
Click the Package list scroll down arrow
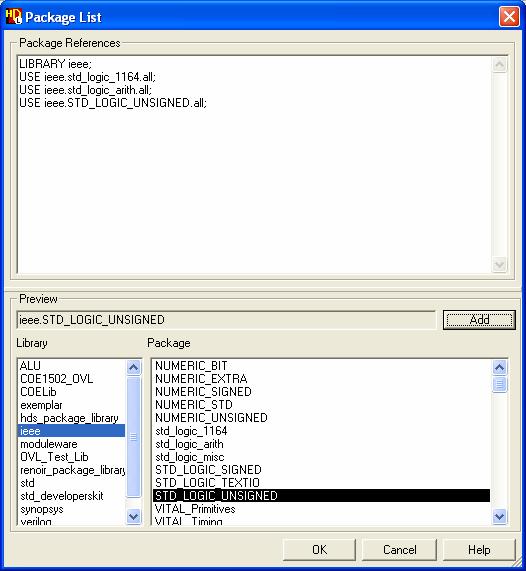tap(499, 516)
